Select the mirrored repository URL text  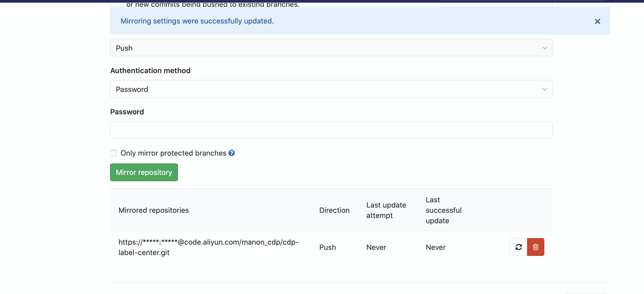pyautogui.click(x=208, y=247)
